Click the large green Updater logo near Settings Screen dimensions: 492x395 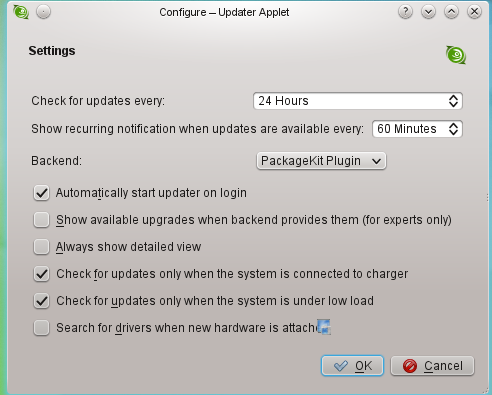point(456,55)
